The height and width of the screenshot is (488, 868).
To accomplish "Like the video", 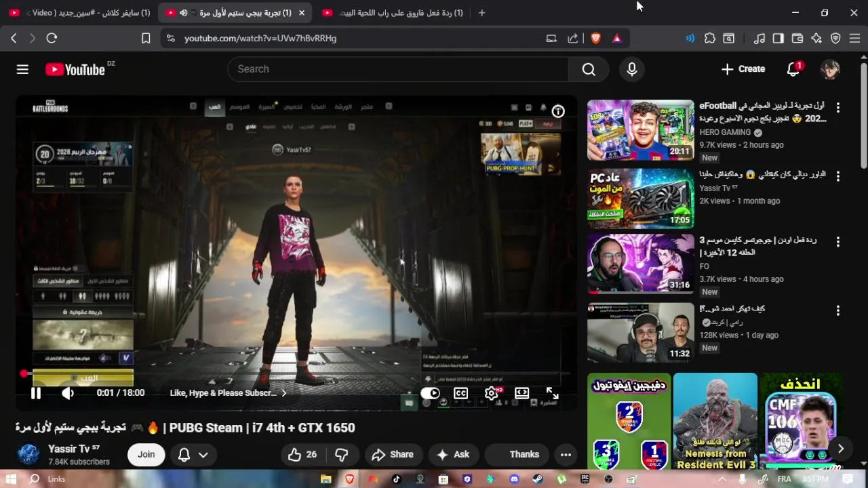I will pyautogui.click(x=302, y=455).
